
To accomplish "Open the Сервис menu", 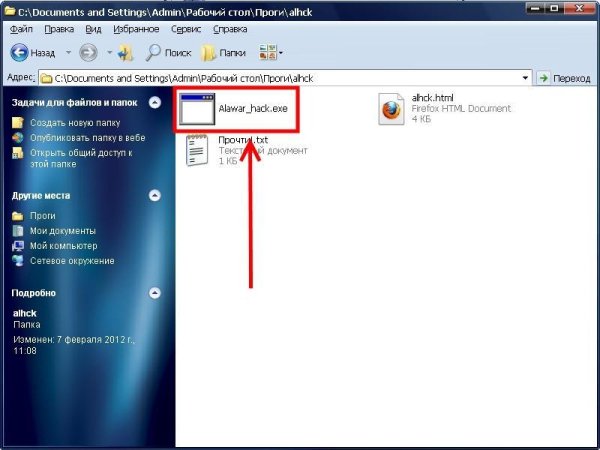I will [x=186, y=29].
